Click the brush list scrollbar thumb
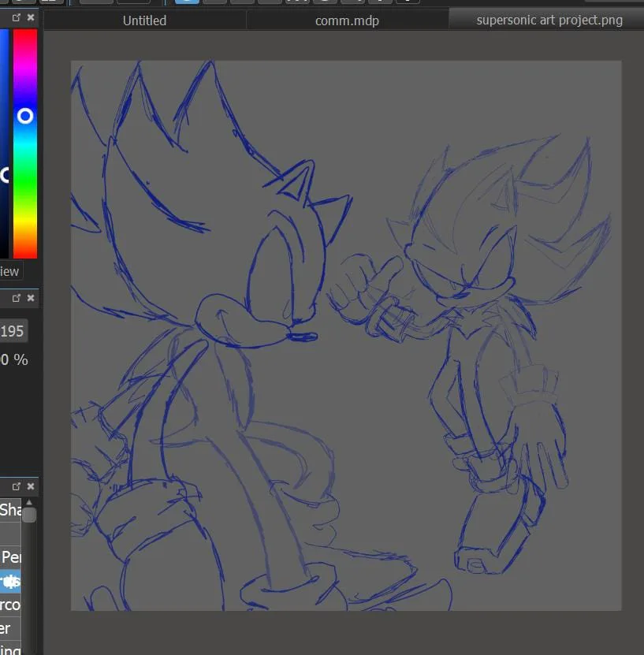Screen dimensions: 644x655 (x=29, y=515)
